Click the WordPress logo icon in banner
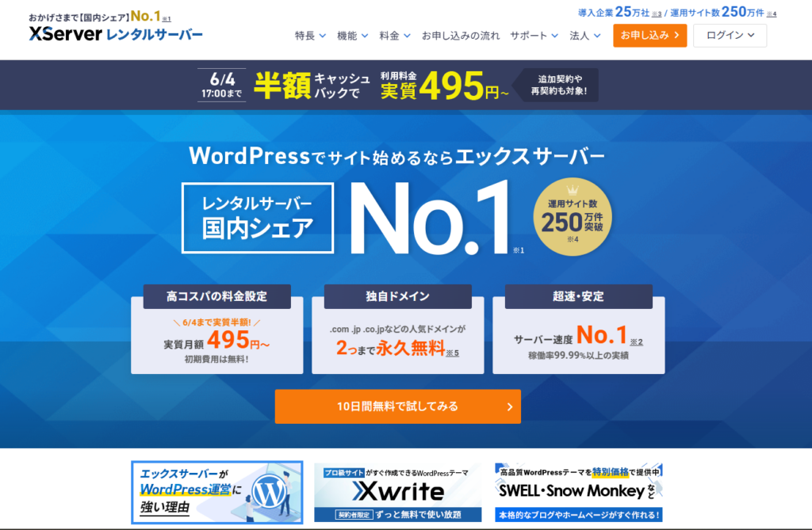The height and width of the screenshot is (530, 812). 269,492
